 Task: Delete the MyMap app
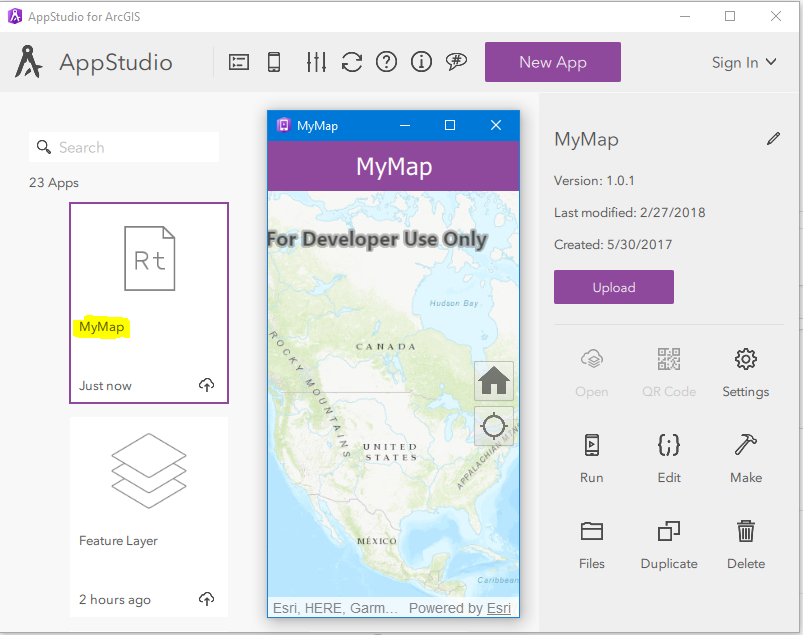(x=746, y=545)
